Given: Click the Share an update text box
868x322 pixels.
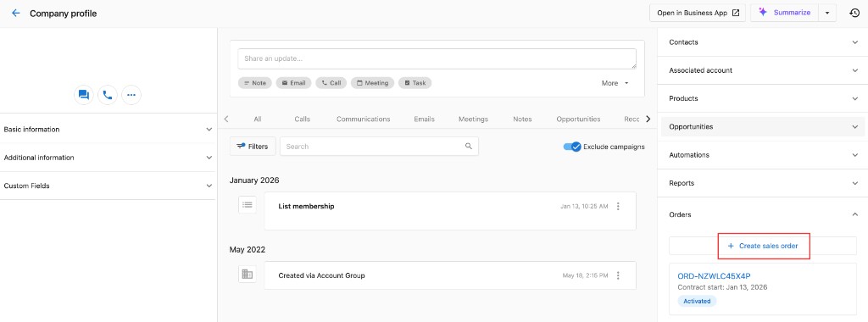Looking at the screenshot, I should click(437, 58).
